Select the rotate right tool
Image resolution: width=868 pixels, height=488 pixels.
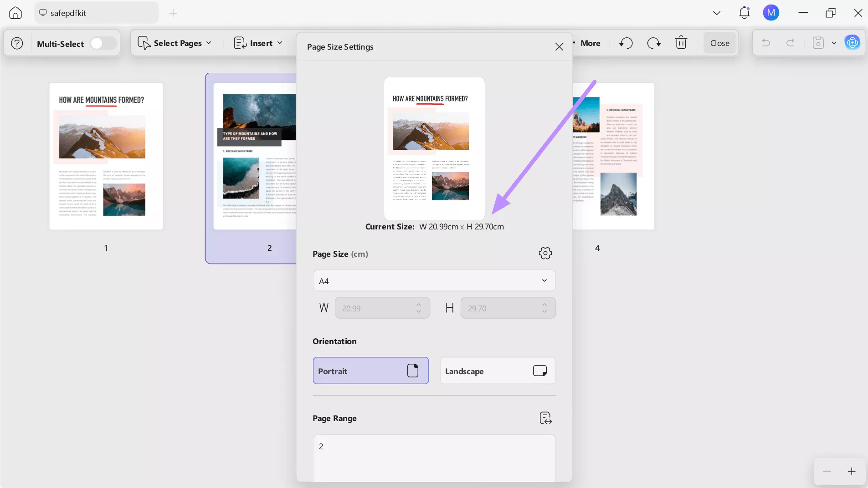tap(653, 43)
